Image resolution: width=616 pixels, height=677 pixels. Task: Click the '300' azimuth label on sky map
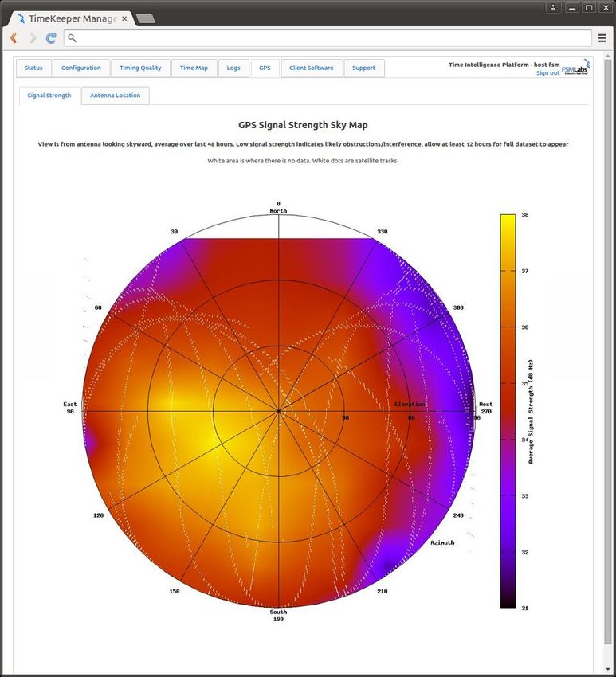(458, 307)
